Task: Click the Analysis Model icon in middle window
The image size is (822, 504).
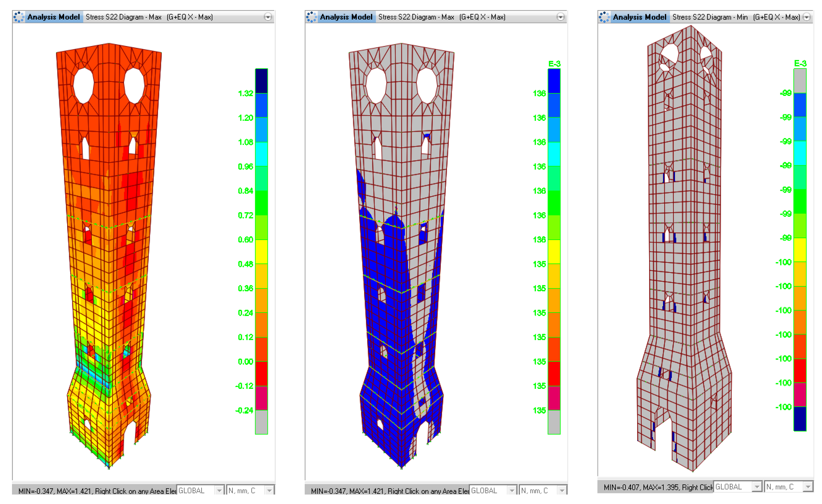Action: pyautogui.click(x=312, y=17)
